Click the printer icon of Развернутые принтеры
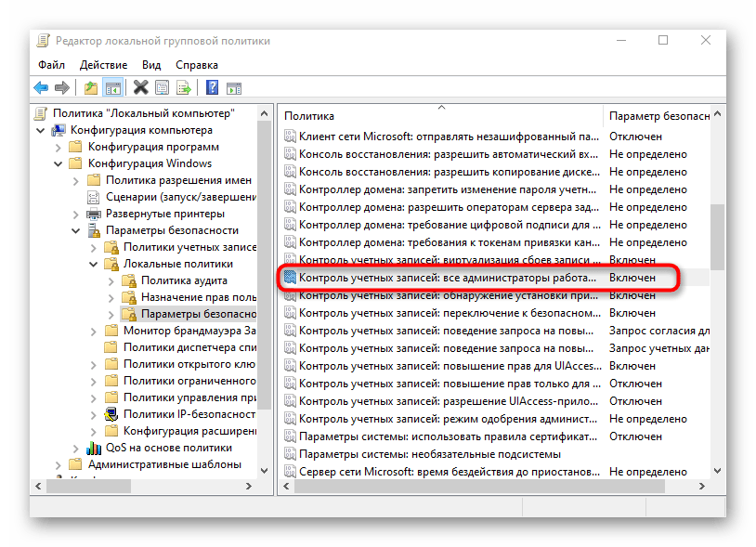The image size is (756, 547). (93, 214)
